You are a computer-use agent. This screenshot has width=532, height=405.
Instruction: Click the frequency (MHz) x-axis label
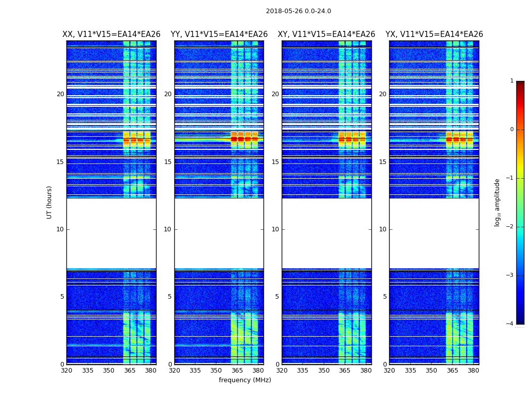pyautogui.click(x=245, y=380)
